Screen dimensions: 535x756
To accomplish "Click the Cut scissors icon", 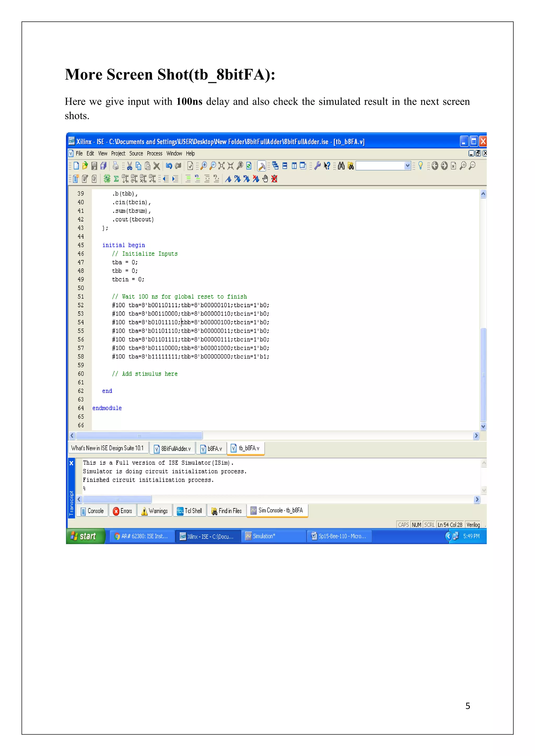I will click(130, 166).
